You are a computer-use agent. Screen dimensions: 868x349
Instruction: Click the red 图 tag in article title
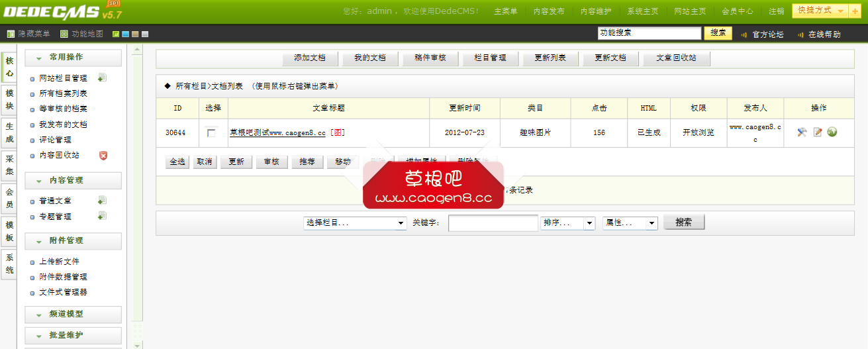click(338, 132)
